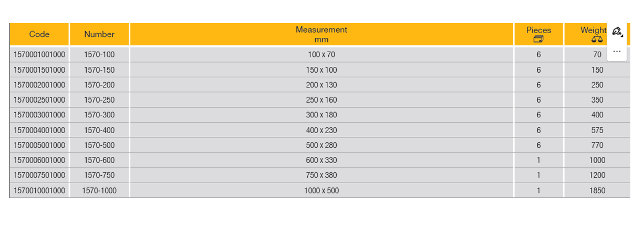Select number cell 1570-600
Image resolution: width=644 pixels, height=230 pixels.
click(99, 160)
